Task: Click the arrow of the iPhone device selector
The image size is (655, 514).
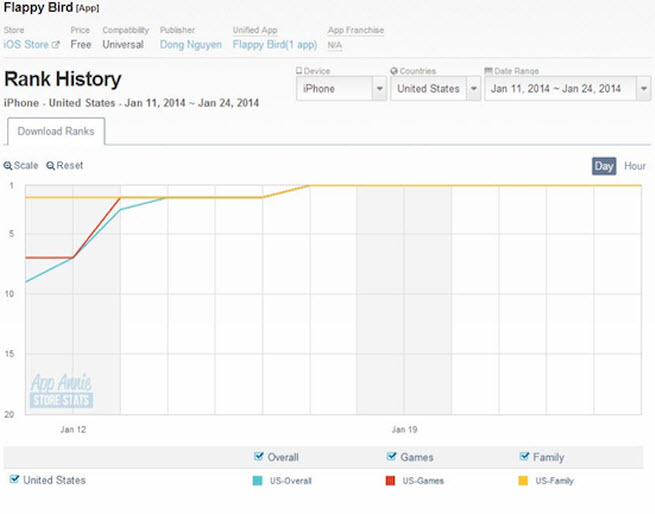Action: point(379,88)
